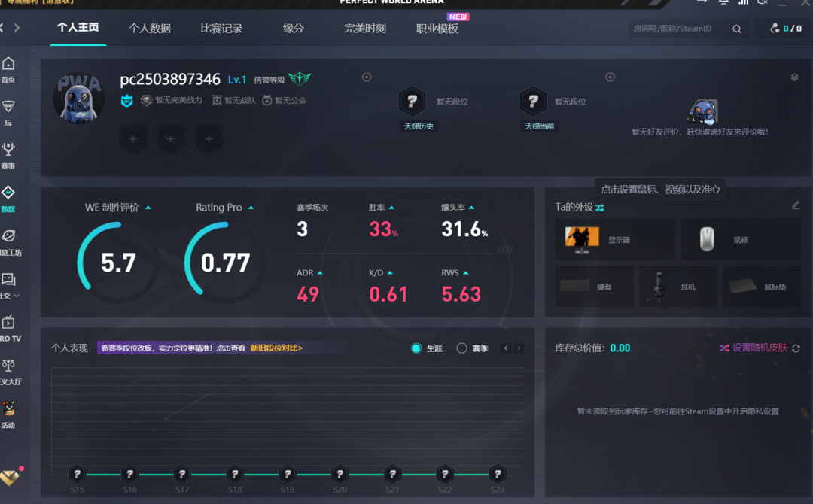The image size is (813, 504).
Task: Open the 职业模板 tab
Action: click(x=437, y=29)
